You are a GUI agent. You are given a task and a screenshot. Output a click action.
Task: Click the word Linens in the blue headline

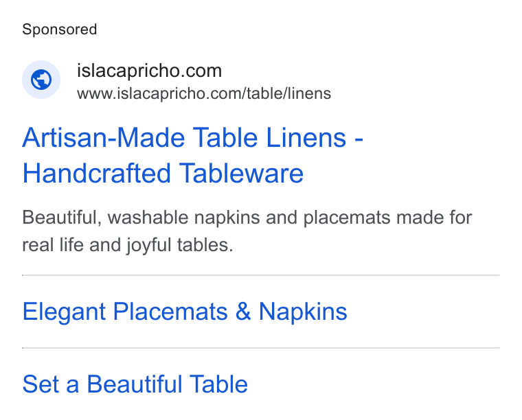(x=306, y=138)
